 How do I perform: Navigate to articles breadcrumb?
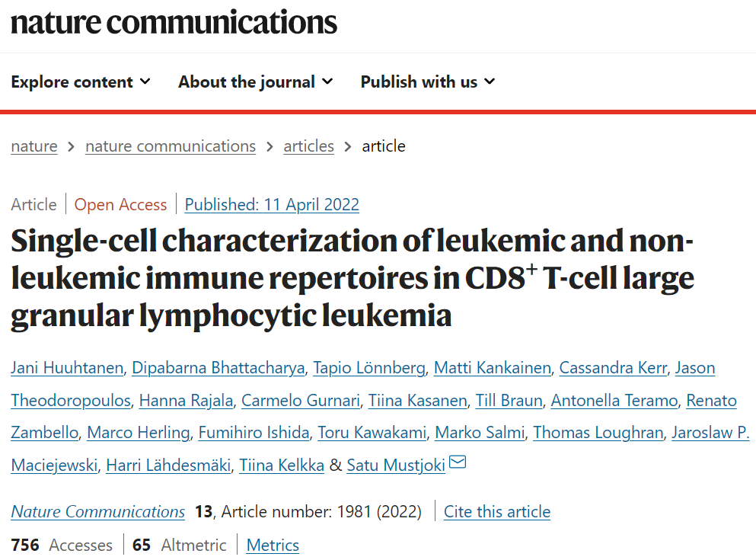tap(308, 146)
